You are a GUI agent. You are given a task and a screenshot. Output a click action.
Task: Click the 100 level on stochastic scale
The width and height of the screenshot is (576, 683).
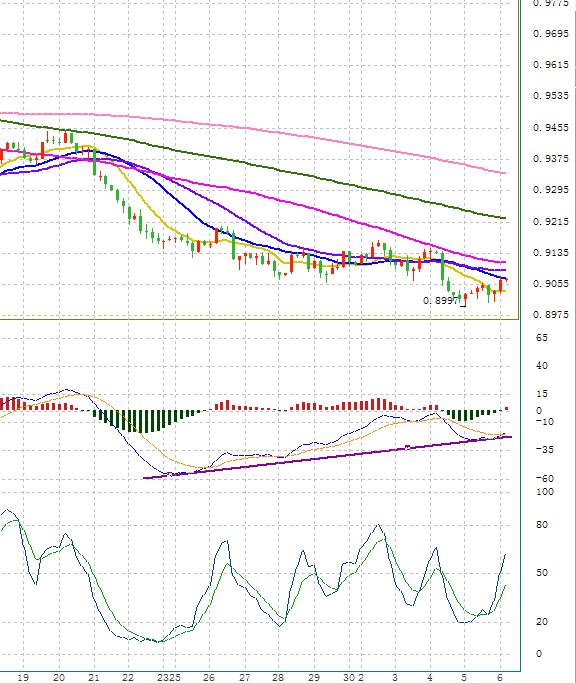click(545, 492)
